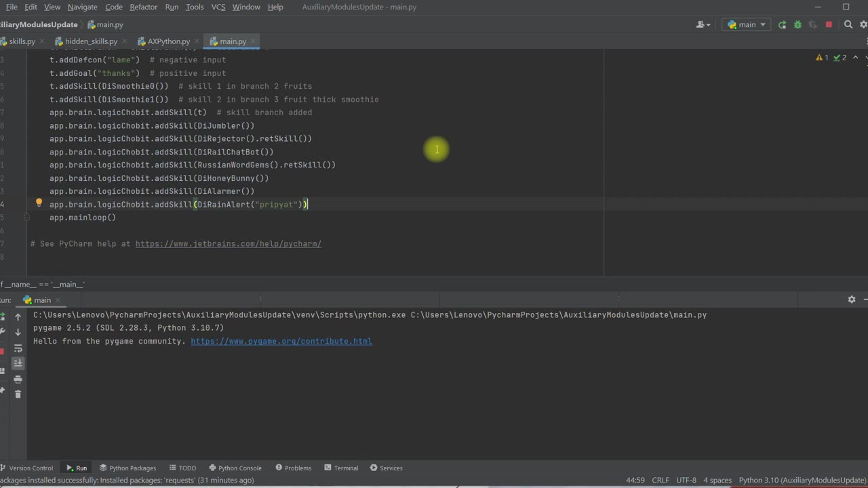The image size is (868, 488).
Task: Collapse code block at app.mainloop() fold marker
Action: [27, 218]
